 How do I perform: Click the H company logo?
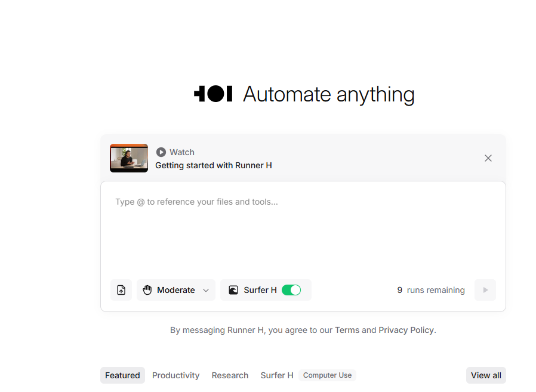point(213,94)
